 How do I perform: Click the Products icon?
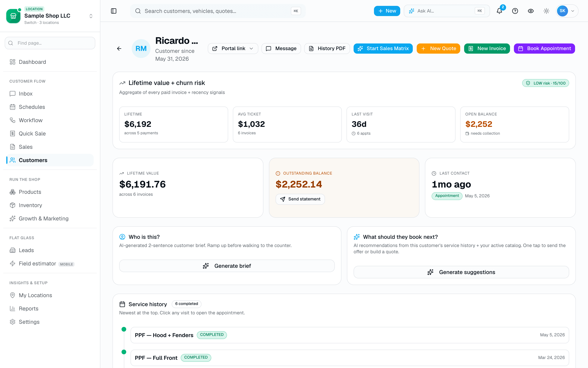pos(12,192)
